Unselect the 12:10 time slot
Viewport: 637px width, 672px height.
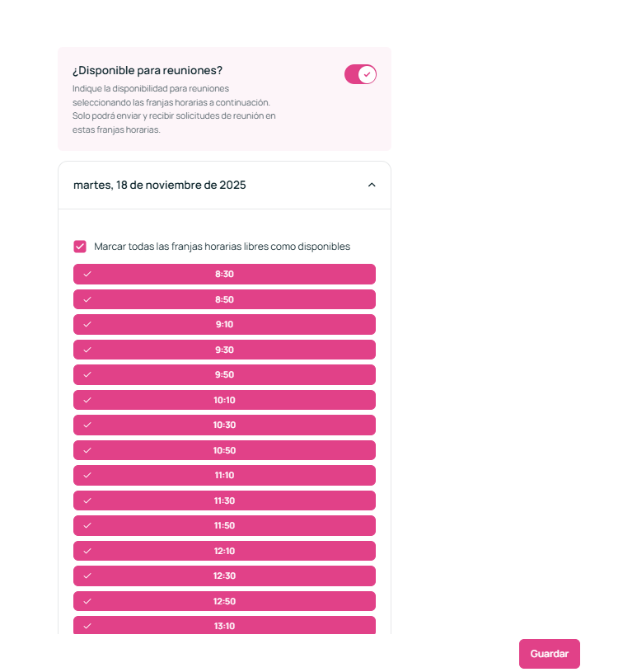coord(224,551)
